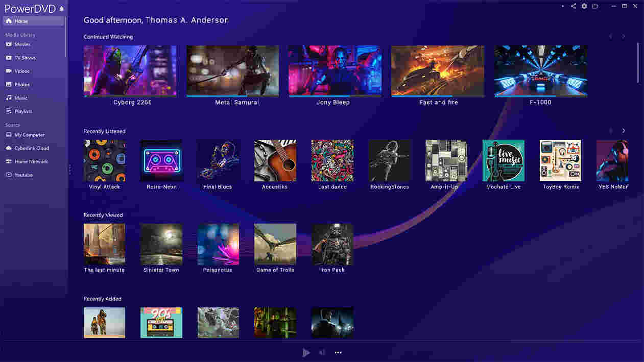
Task: Open the Movies section in Media Library
Action: pos(21,44)
